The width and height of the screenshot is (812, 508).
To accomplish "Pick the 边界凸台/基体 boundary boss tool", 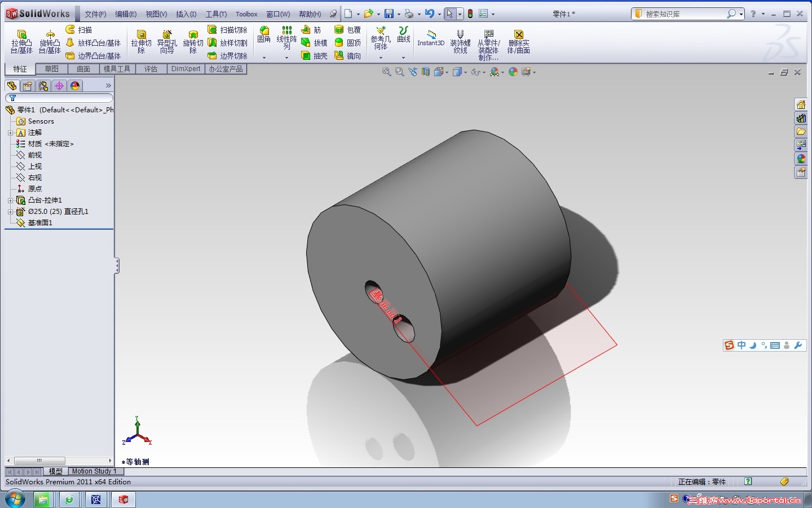I will [x=94, y=56].
